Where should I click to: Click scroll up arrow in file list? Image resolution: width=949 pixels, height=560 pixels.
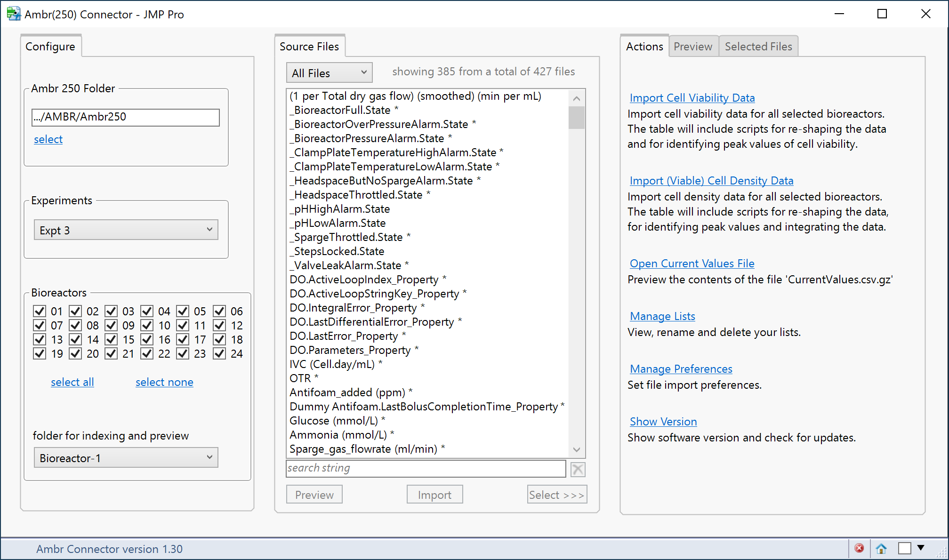[577, 98]
